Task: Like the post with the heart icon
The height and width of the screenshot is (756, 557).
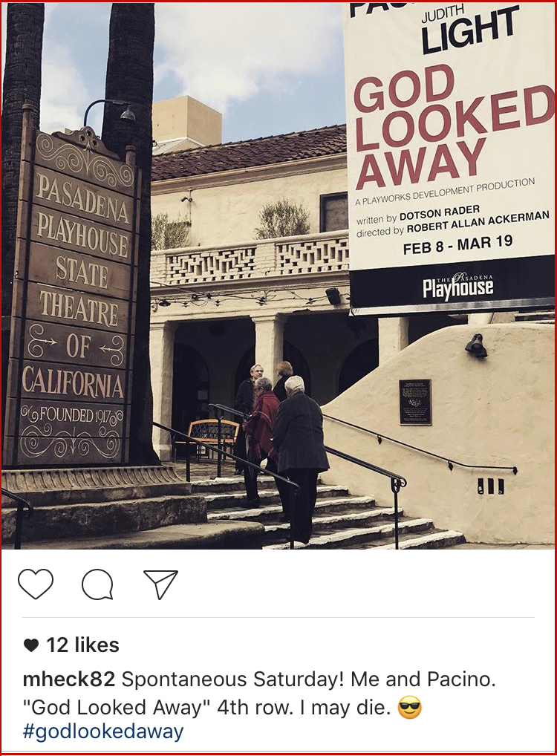Action: tap(36, 584)
